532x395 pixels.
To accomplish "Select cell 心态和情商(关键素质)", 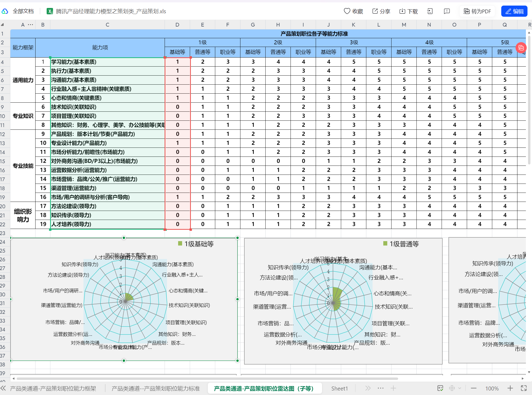I will coord(107,98).
